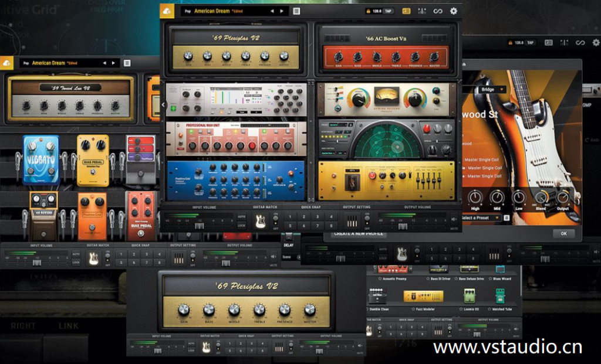Click Master knob on '66 AC Boost V2
The width and height of the screenshot is (601, 364).
coord(434,57)
